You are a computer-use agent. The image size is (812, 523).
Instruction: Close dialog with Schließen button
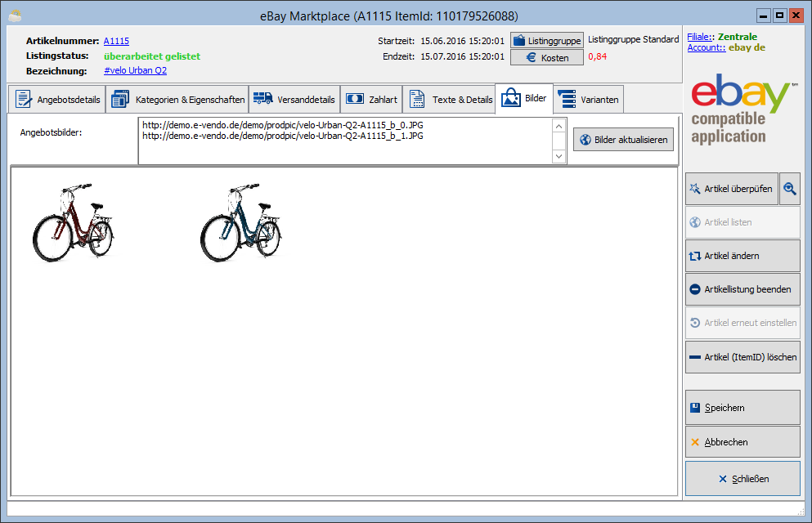pos(742,479)
